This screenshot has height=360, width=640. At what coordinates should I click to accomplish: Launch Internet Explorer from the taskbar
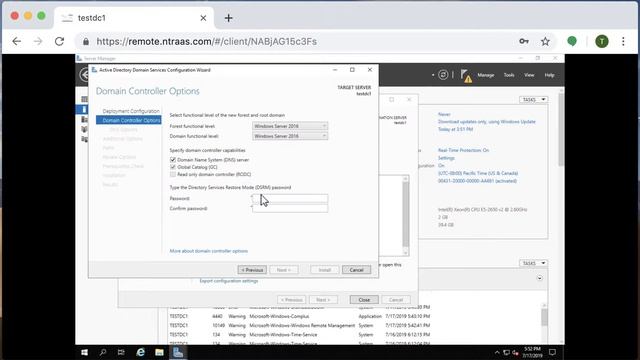pyautogui.click(x=140, y=352)
